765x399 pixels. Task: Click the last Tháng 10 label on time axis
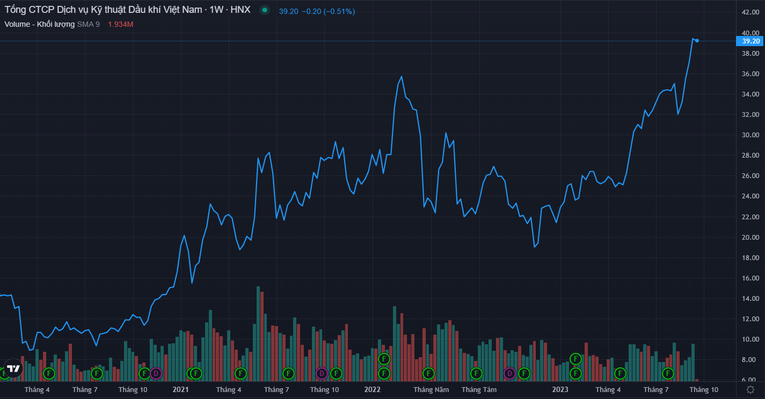coord(704,389)
